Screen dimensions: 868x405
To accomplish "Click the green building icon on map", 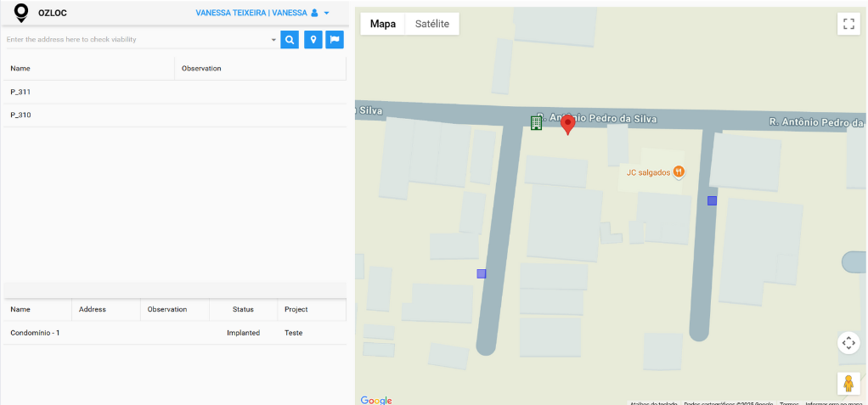I will (x=536, y=123).
